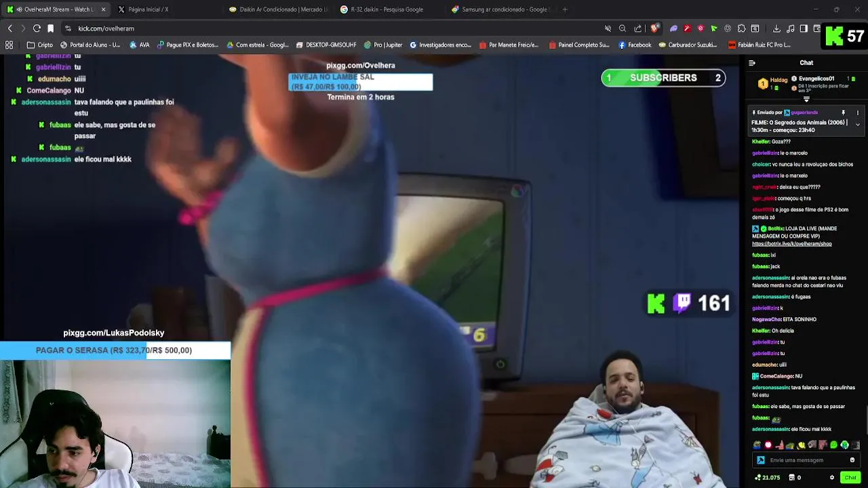Viewport: 868px width, 488px height.
Task: Click the Enviar uma mensagem input field
Action: tap(807, 460)
